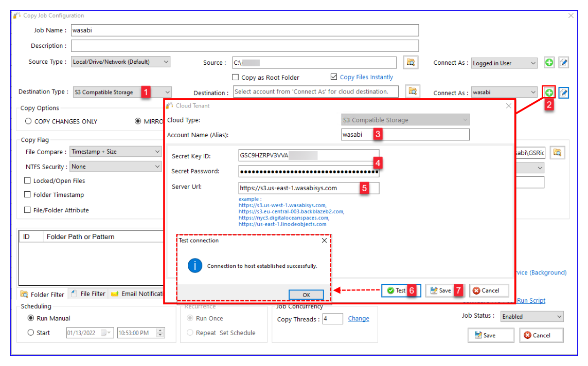Screen dimensions: 588x366
Task: Select Run Once recurrence
Action: [x=190, y=318]
